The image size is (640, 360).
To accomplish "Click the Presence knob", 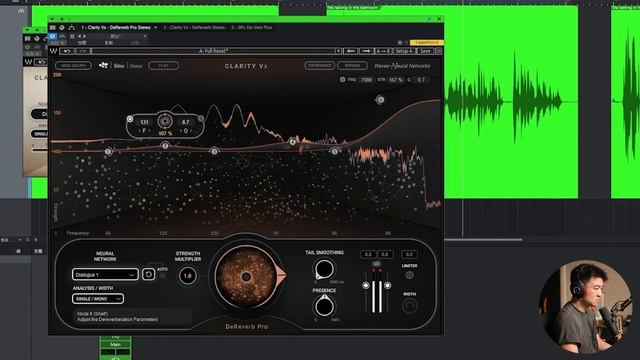I will [x=324, y=307].
